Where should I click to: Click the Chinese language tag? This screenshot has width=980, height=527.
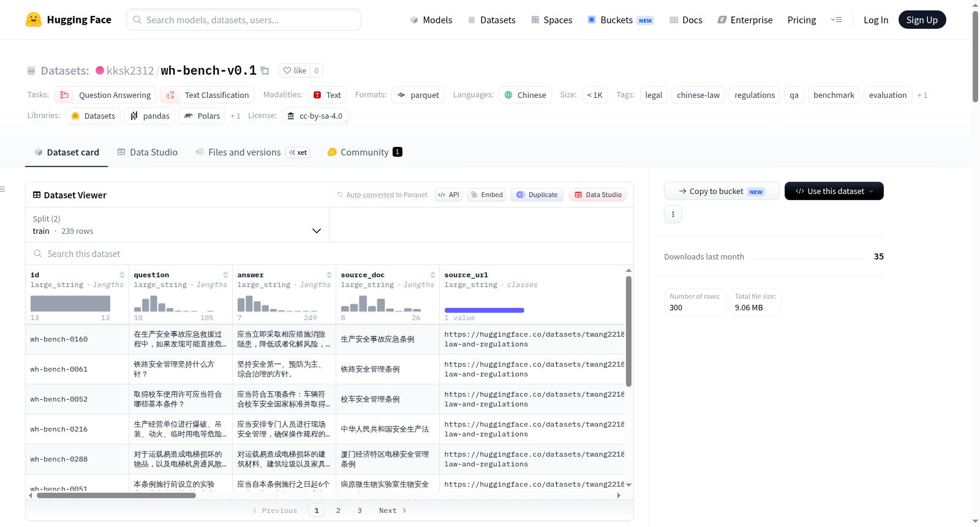click(x=525, y=95)
